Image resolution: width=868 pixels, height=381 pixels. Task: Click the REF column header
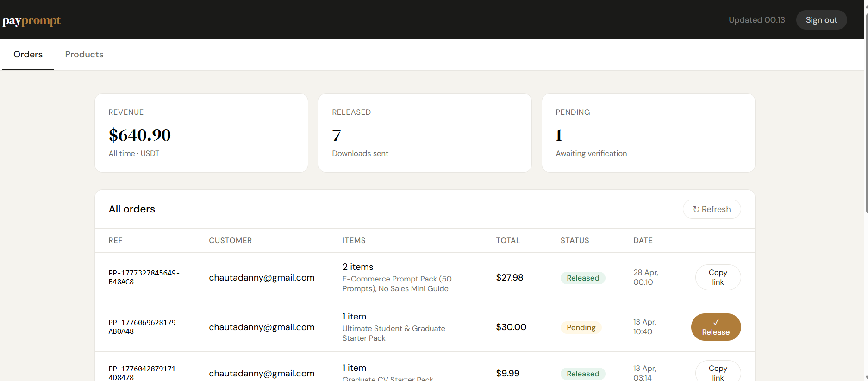coord(115,240)
